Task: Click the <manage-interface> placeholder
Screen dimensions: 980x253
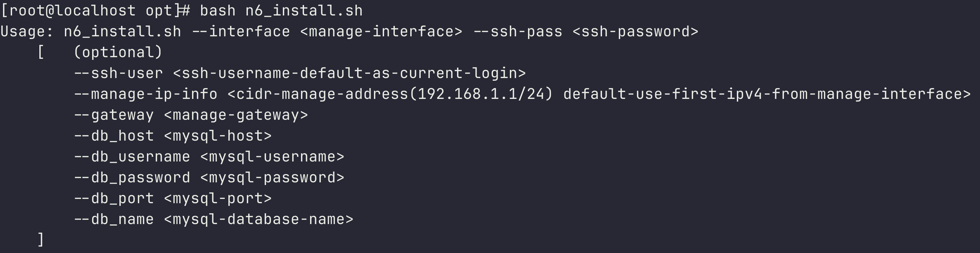Action: 381,32
